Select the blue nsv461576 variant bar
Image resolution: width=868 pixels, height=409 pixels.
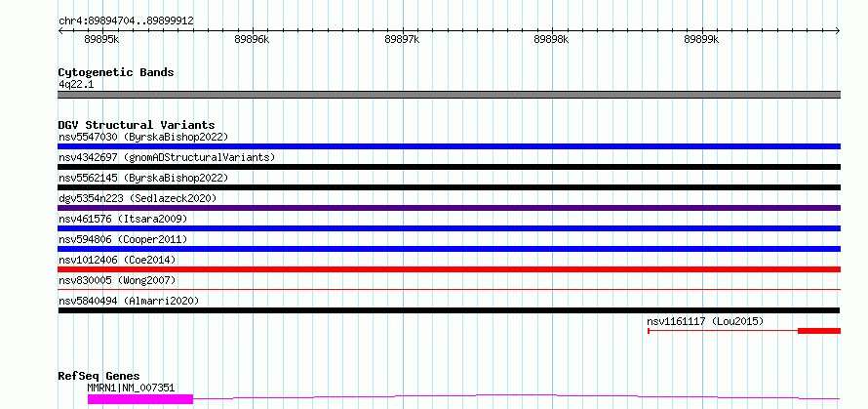pos(449,228)
